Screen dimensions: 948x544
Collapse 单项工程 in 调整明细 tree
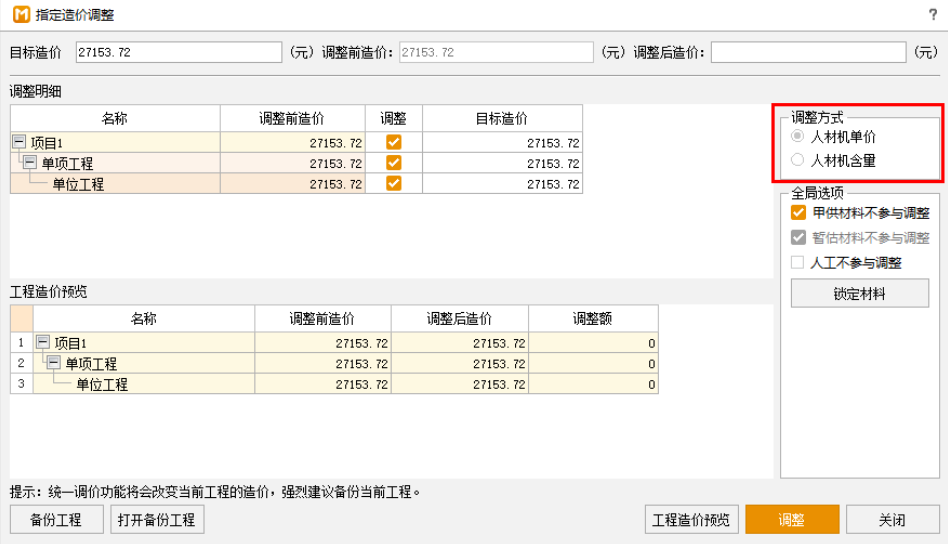click(30, 163)
